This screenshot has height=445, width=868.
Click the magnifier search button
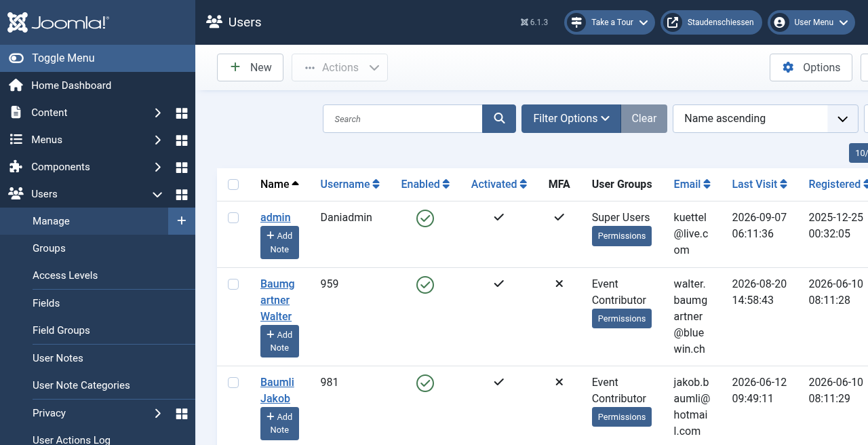(499, 119)
